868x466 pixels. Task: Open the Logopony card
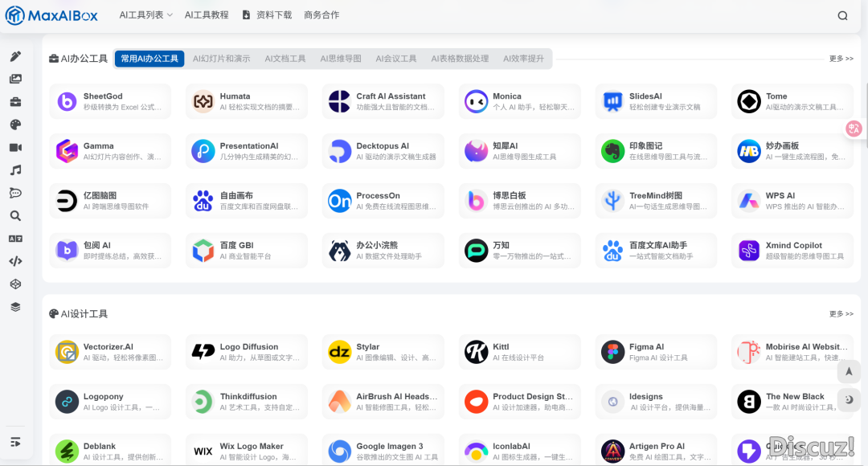pos(110,402)
